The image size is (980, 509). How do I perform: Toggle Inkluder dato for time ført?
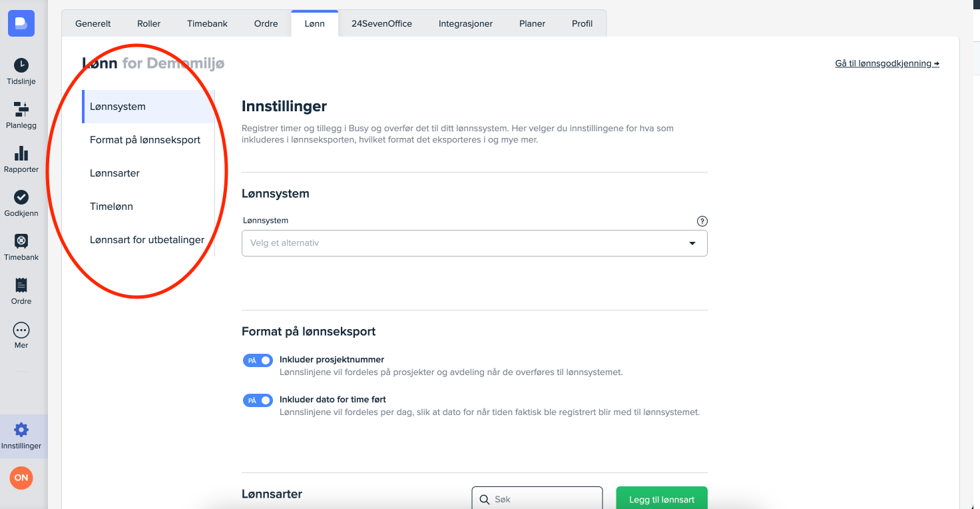pyautogui.click(x=258, y=400)
